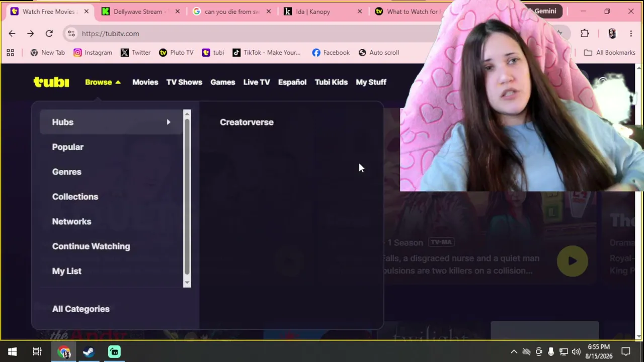The image size is (644, 362).
Task: Close the 'can you die from' Google tab
Action: pyautogui.click(x=268, y=12)
